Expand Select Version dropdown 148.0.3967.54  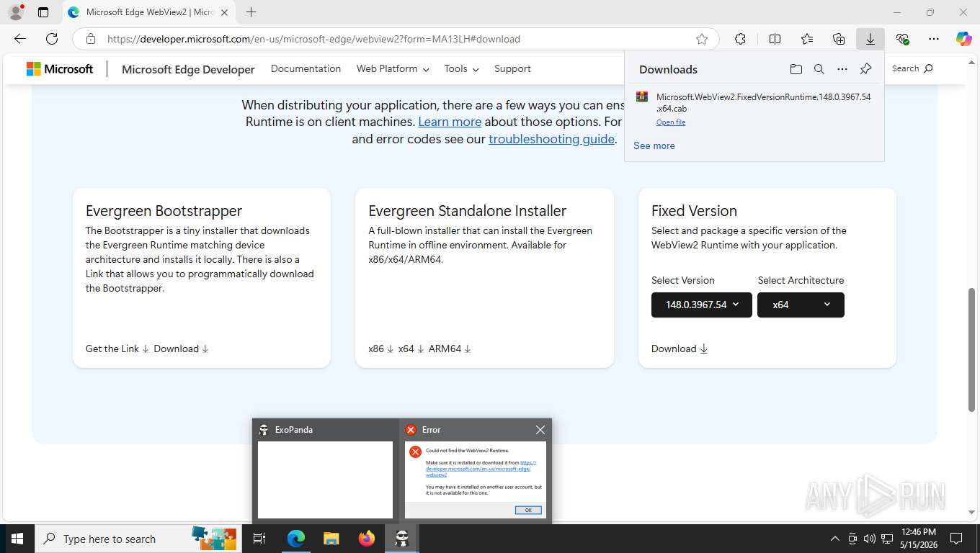click(702, 305)
